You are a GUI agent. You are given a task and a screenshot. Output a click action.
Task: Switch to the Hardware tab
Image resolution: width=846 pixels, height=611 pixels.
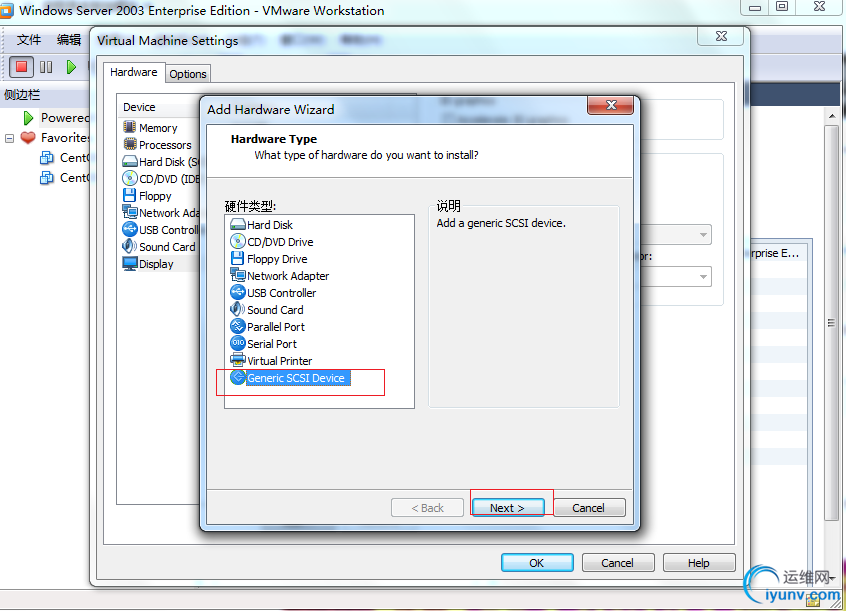(133, 72)
